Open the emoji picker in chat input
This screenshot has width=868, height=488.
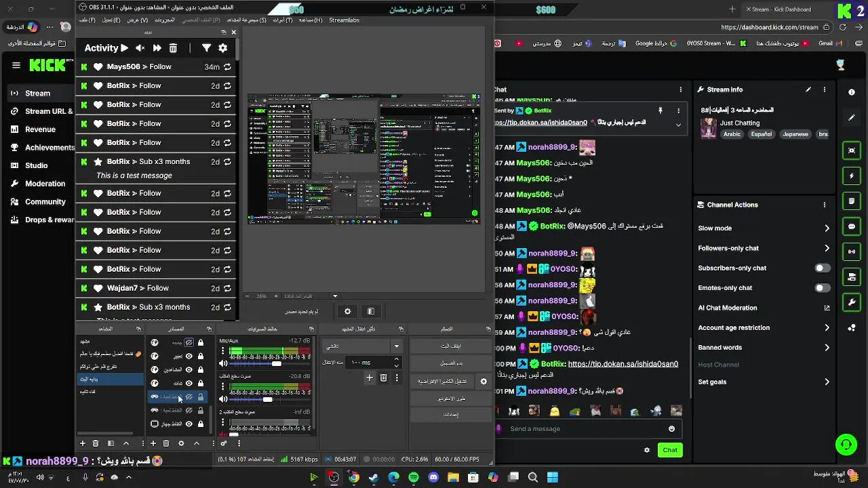pyautogui.click(x=672, y=428)
